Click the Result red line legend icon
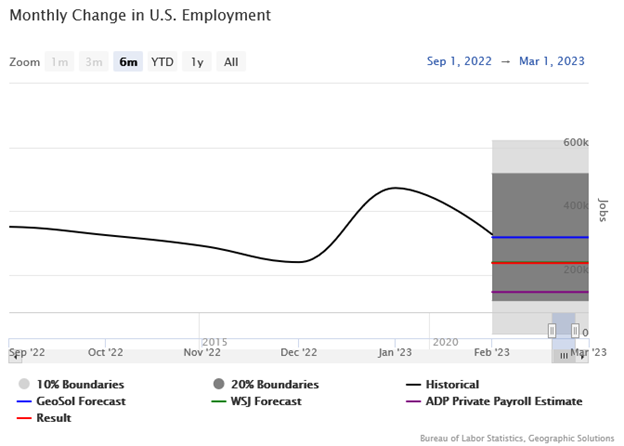This screenshot has height=446, width=624. [23, 418]
